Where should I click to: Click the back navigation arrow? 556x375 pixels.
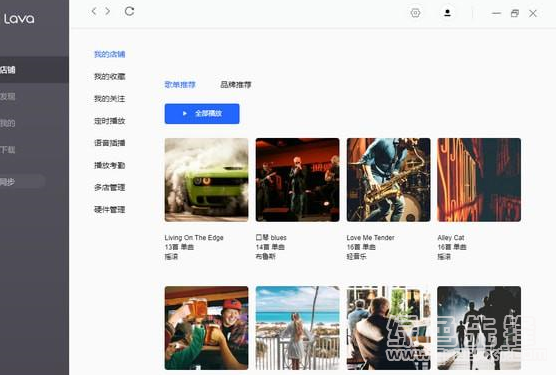pos(94,11)
